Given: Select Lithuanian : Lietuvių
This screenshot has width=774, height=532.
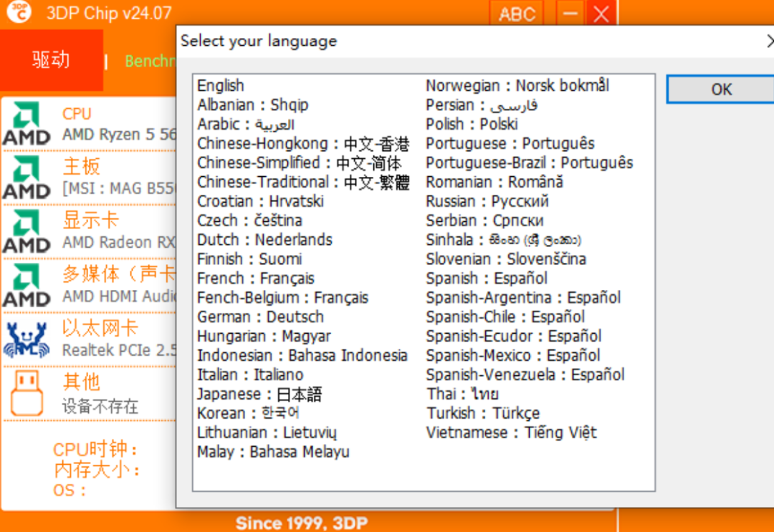Looking at the screenshot, I should (x=267, y=432).
